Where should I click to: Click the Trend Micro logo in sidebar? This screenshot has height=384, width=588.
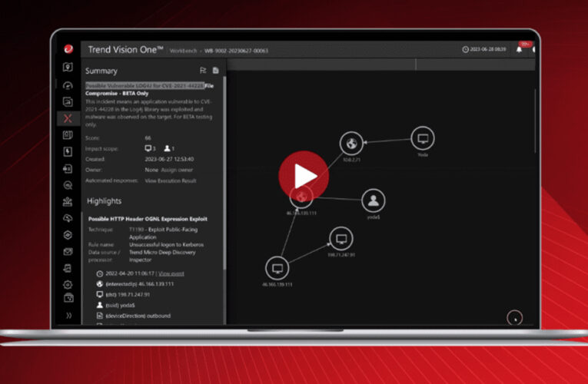pos(68,49)
